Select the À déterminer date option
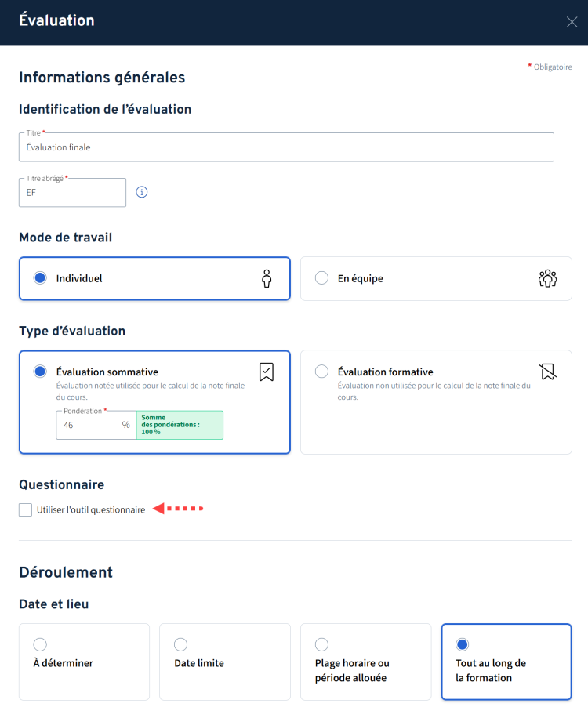The image size is (588, 718). click(40, 644)
